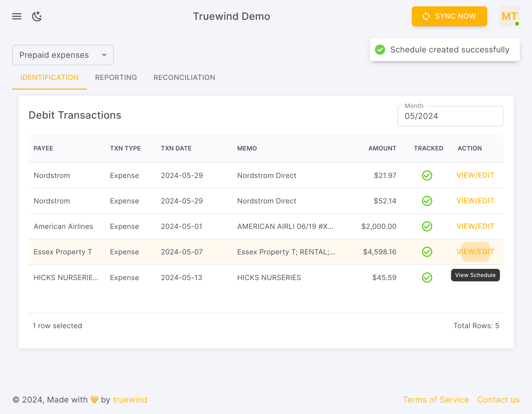Select the tracked checkmark for HICKS NURSERIES

[427, 278]
